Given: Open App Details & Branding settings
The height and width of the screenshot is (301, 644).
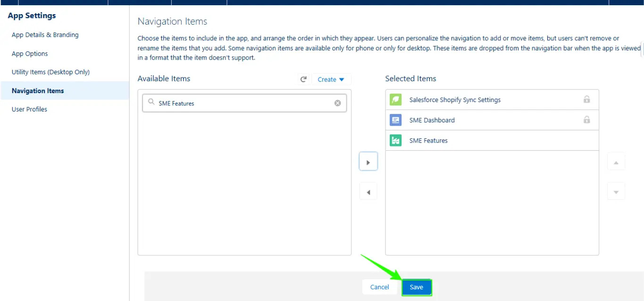Looking at the screenshot, I should point(45,35).
